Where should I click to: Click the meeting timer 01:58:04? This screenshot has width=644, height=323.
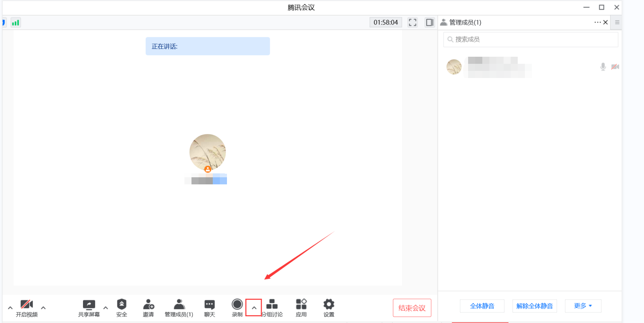tap(386, 22)
